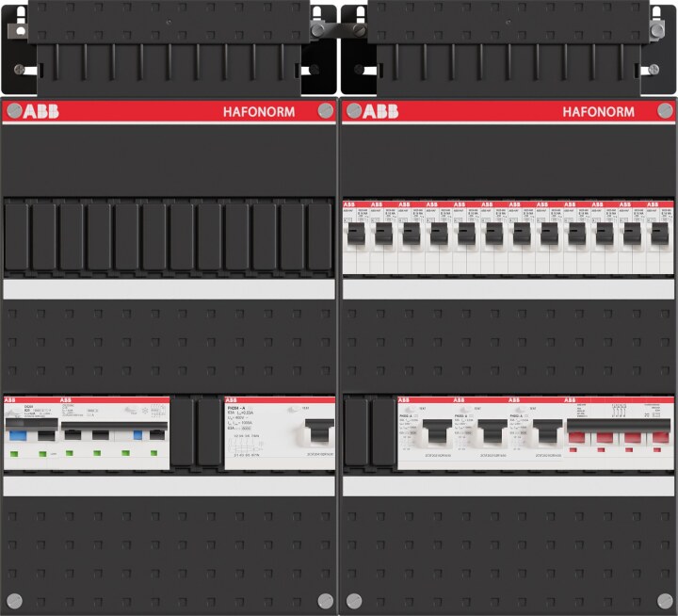Click the HAFONORM label on the left panel

259,112
